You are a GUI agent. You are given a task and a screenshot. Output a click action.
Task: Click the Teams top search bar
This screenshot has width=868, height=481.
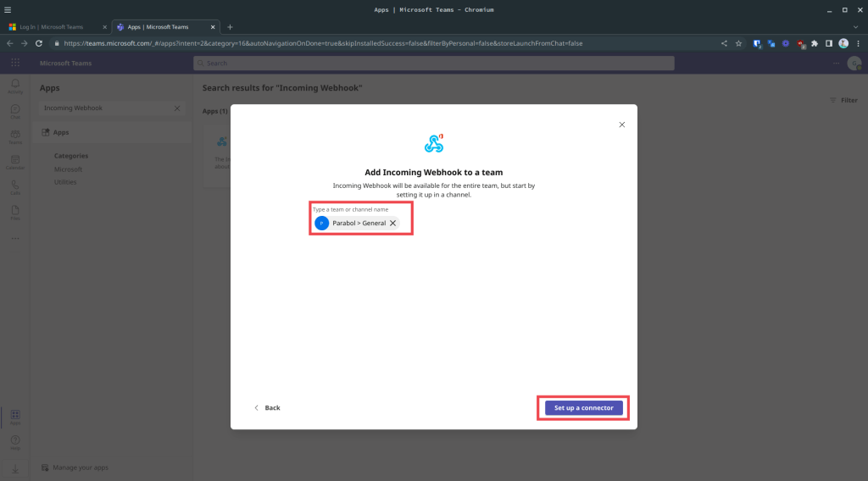[434, 63]
